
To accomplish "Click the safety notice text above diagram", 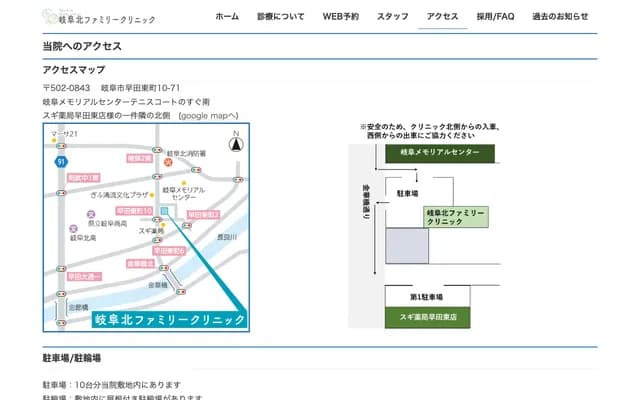I will 429,131.
